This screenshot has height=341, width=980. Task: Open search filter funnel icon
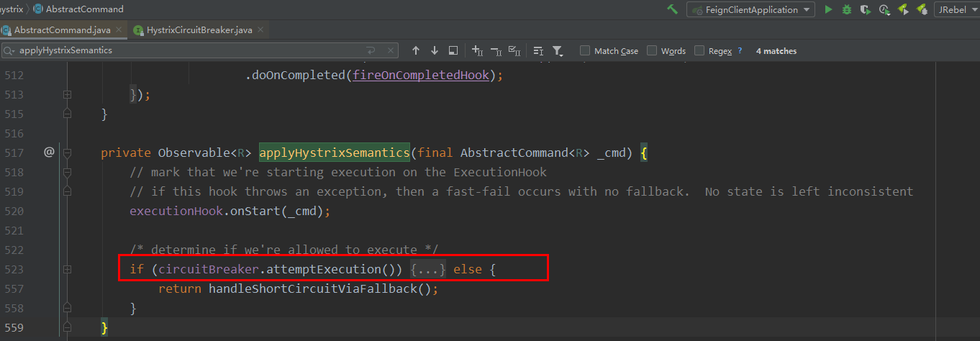(558, 50)
